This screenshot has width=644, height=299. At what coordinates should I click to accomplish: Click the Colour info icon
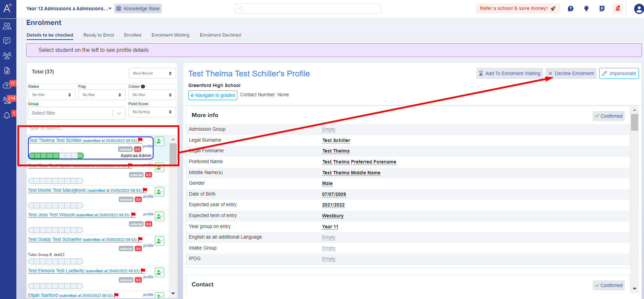click(x=143, y=86)
